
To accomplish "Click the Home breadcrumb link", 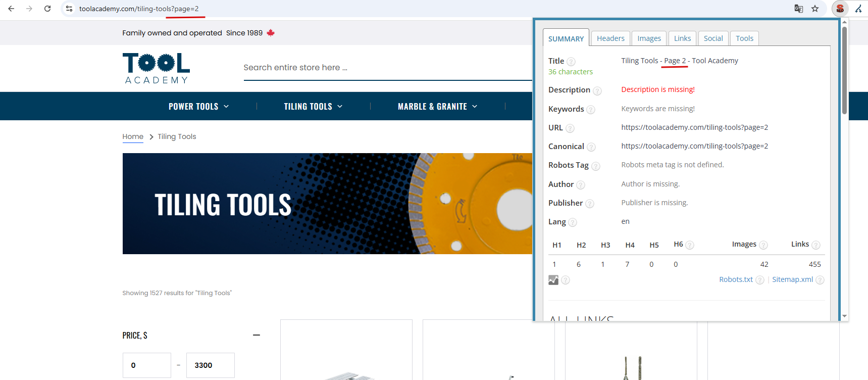I will (x=133, y=136).
